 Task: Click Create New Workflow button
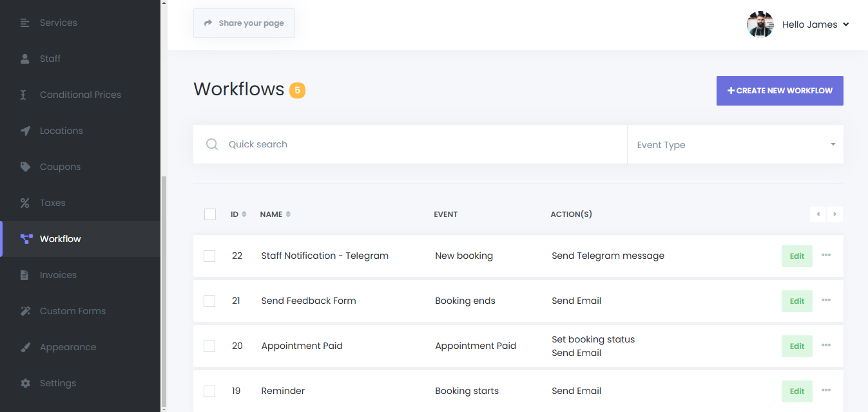[780, 91]
